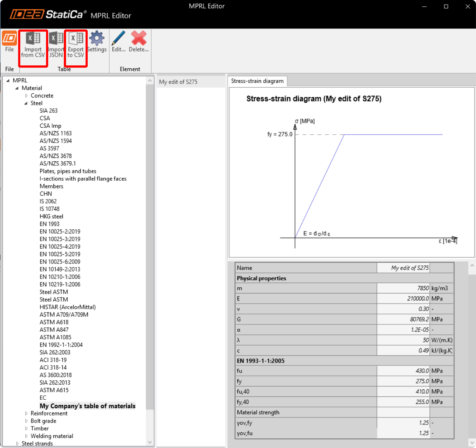476x448 pixels.
Task: Collapse the Steel tree node
Action: pos(26,103)
